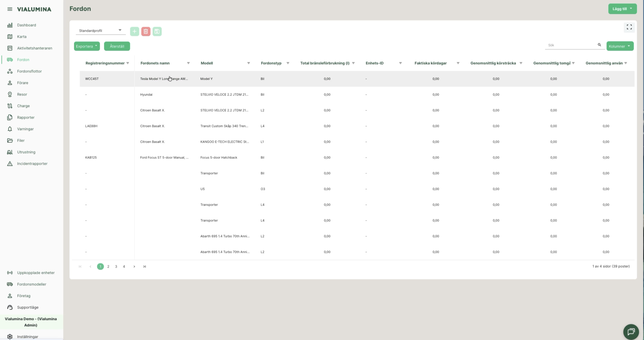
Task: Select the WCC45T registration cell
Action: 107,79
